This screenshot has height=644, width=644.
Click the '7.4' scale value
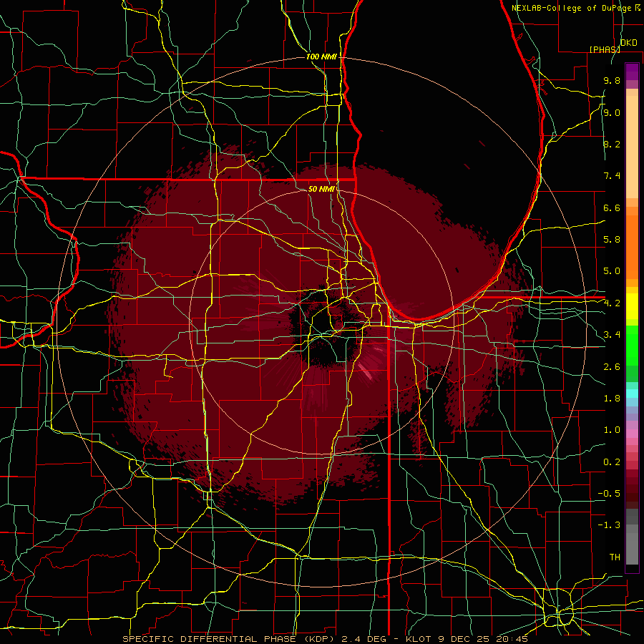pyautogui.click(x=612, y=176)
